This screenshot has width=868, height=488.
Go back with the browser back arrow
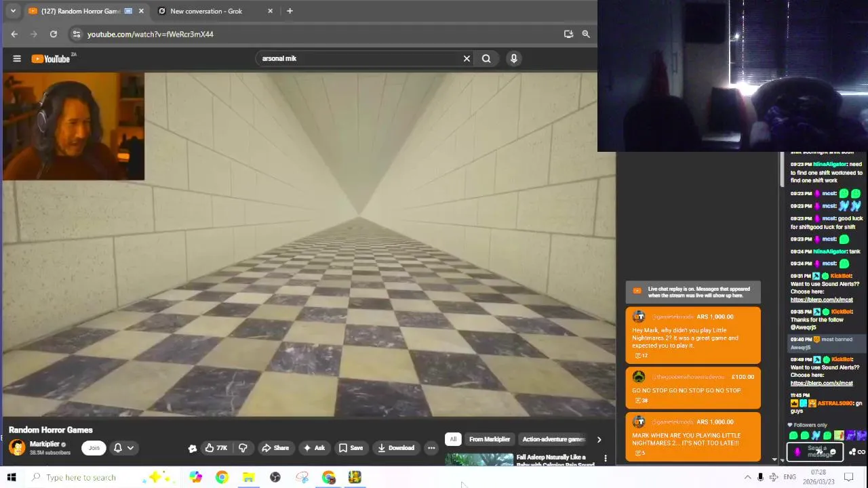pyautogui.click(x=14, y=34)
